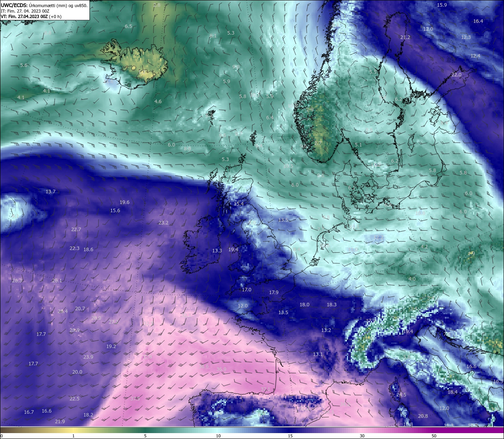The height and width of the screenshot is (439, 504).
Task: Click the 13.1 value over southern France
Action: tap(318, 354)
